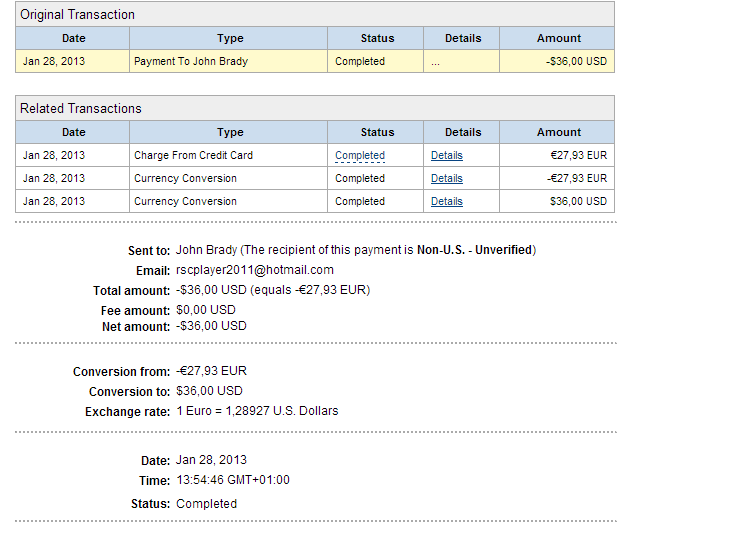Screen dimensions: 732x534
Task: Open Details link for the $36,00 USD conversion
Action: (x=446, y=202)
